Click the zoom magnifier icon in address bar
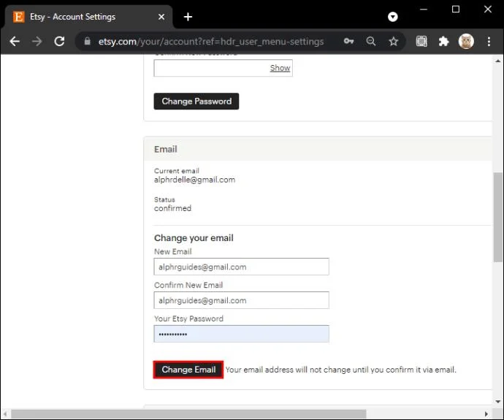The image size is (504, 420). (x=371, y=41)
